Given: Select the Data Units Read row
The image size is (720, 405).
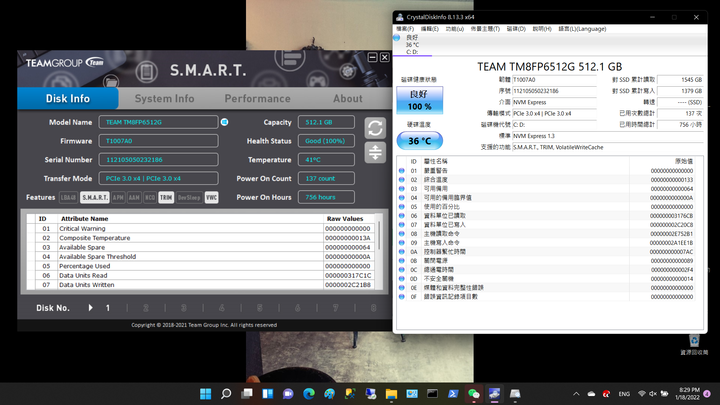Looking at the screenshot, I should 201,276.
